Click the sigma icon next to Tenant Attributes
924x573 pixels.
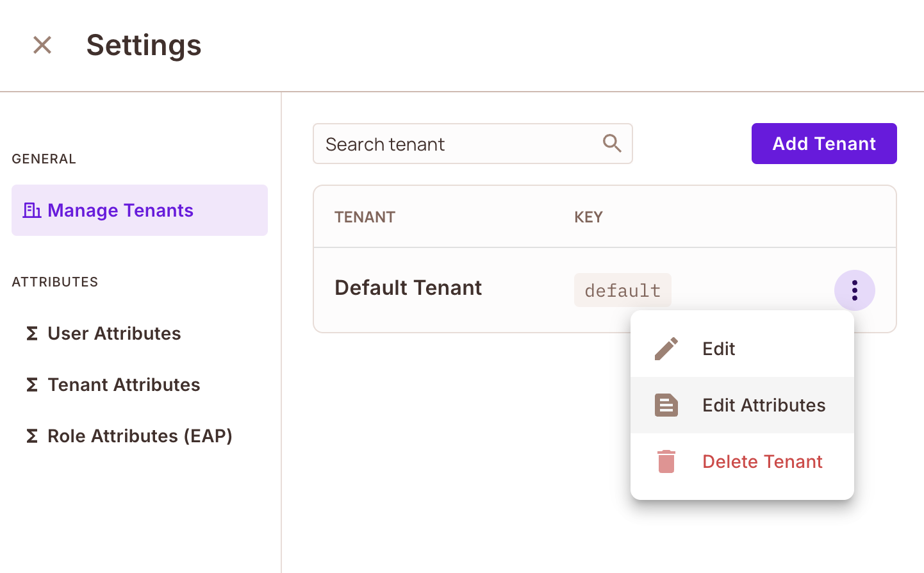pos(32,384)
